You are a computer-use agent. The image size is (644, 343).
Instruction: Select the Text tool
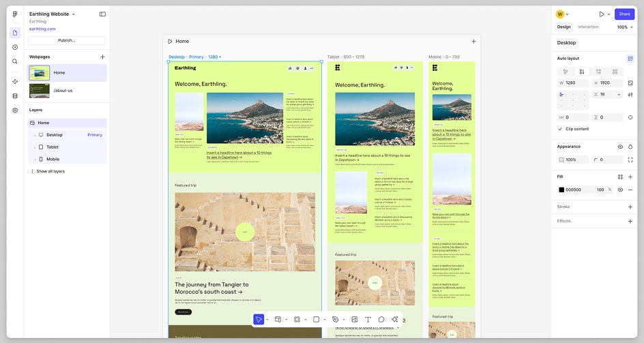point(368,320)
